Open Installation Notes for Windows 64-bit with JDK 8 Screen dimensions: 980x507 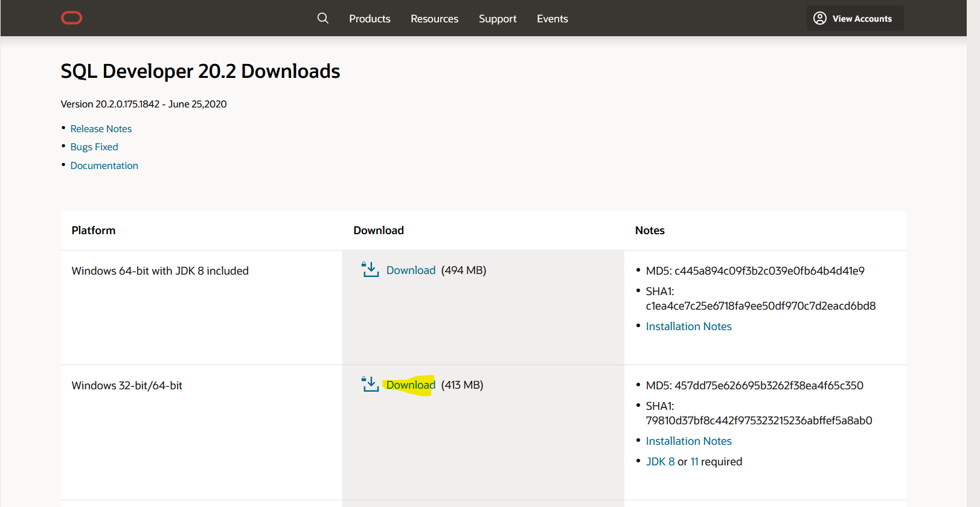[x=688, y=327]
